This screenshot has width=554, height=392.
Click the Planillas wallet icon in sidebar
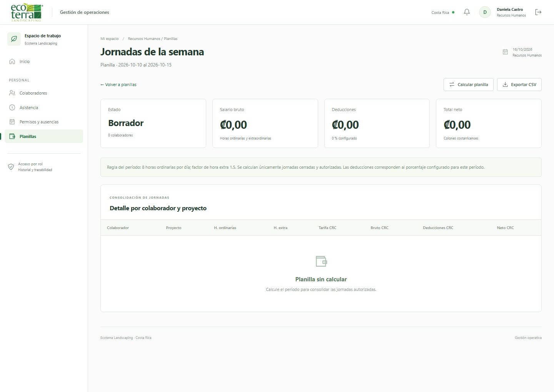[x=12, y=136]
